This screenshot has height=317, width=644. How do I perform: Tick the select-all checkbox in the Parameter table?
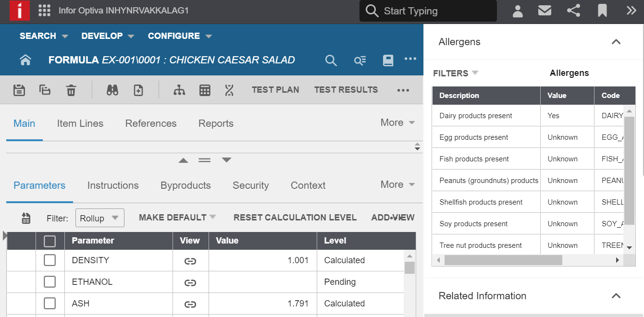(50, 241)
